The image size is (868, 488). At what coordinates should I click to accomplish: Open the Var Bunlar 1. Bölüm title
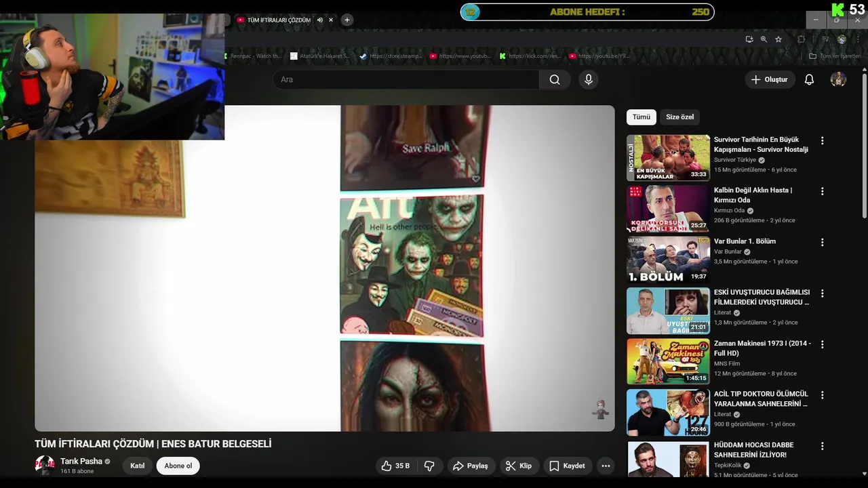tap(745, 241)
